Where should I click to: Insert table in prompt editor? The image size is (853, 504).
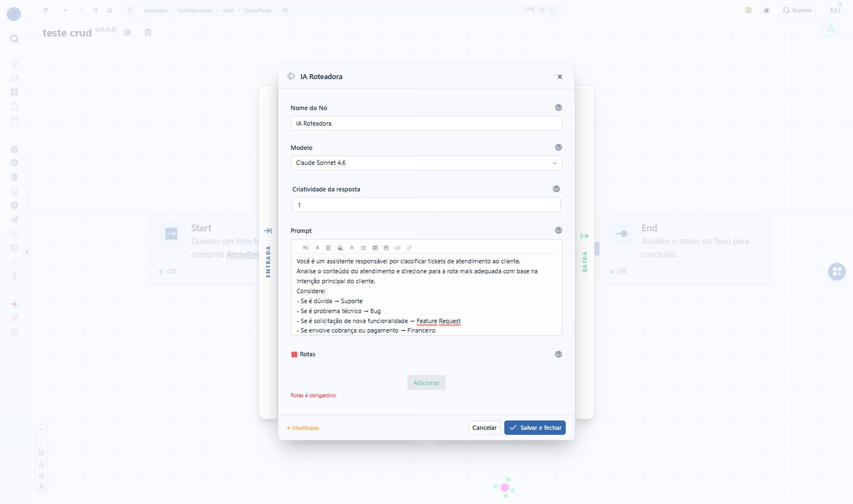375,248
